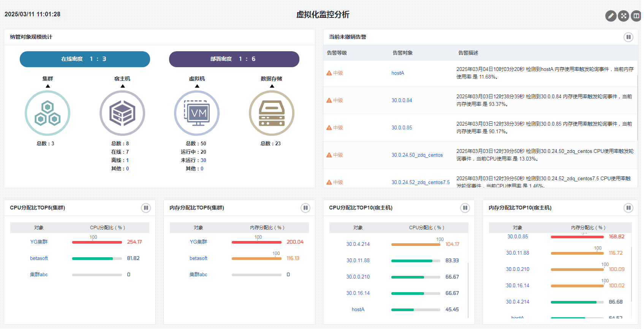The image size is (644, 329).
Task: Pause the CPU分配比TOP5(集群) panel
Action: 146,208
